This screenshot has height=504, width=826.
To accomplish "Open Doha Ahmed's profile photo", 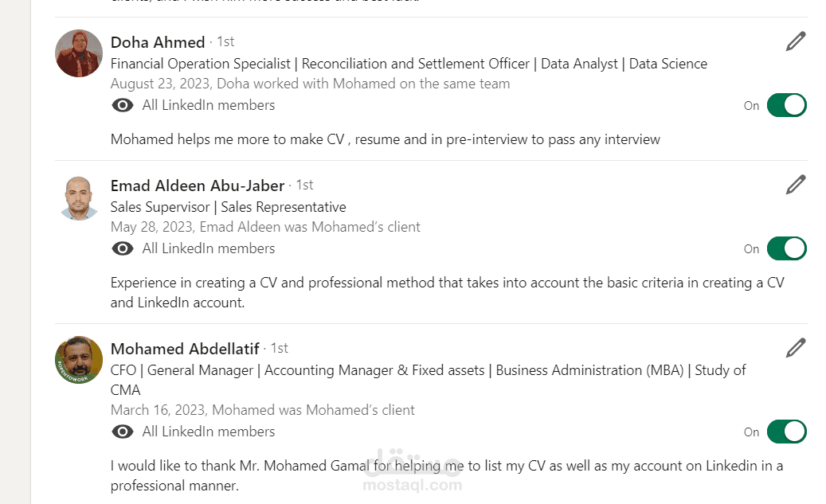I will tap(79, 53).
